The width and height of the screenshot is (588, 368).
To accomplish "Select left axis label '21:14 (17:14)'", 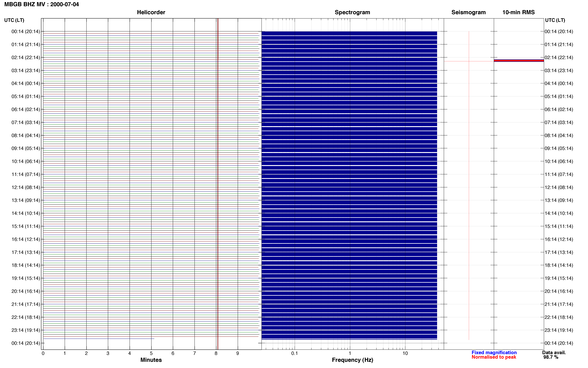I will (26, 304).
